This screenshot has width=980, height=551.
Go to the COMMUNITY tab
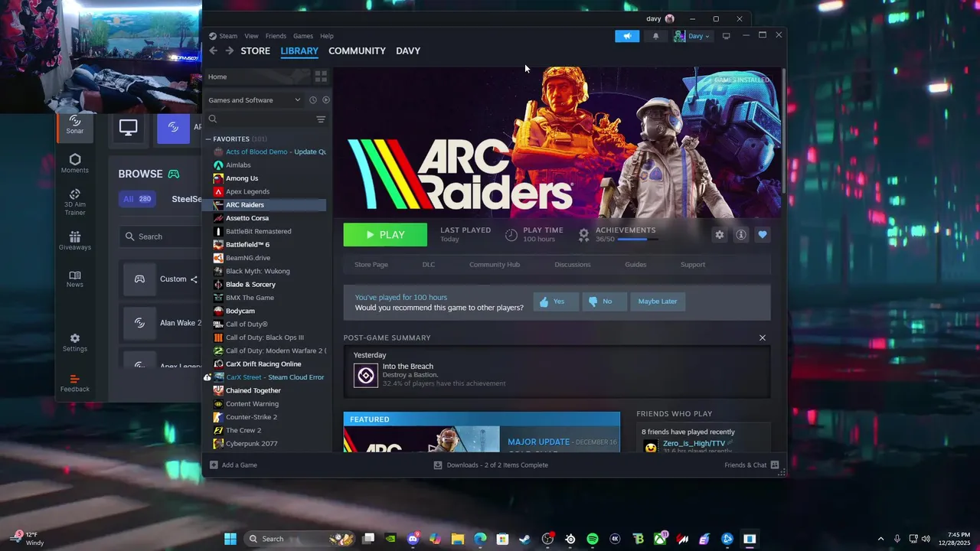click(357, 51)
